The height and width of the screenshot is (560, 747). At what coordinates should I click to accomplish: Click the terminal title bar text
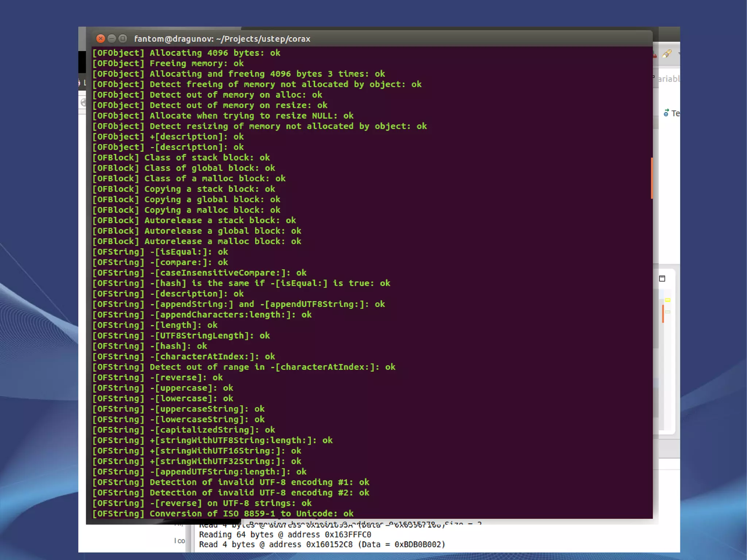(x=222, y=39)
